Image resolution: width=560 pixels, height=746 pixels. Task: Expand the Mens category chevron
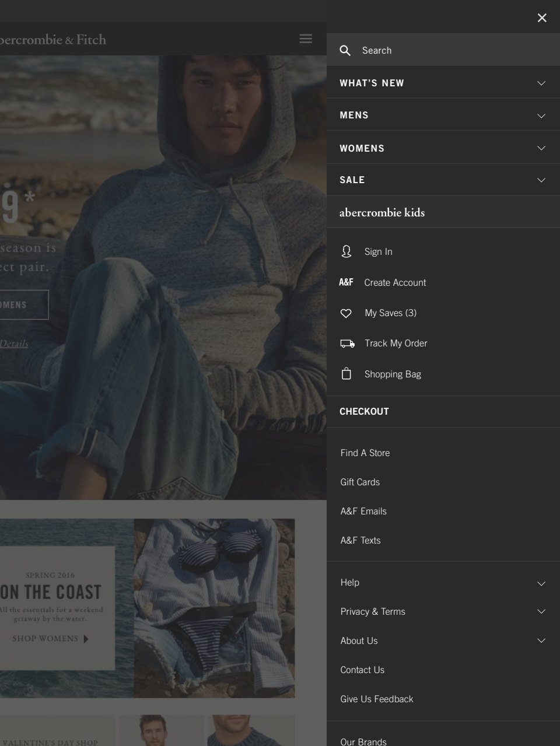(x=541, y=115)
